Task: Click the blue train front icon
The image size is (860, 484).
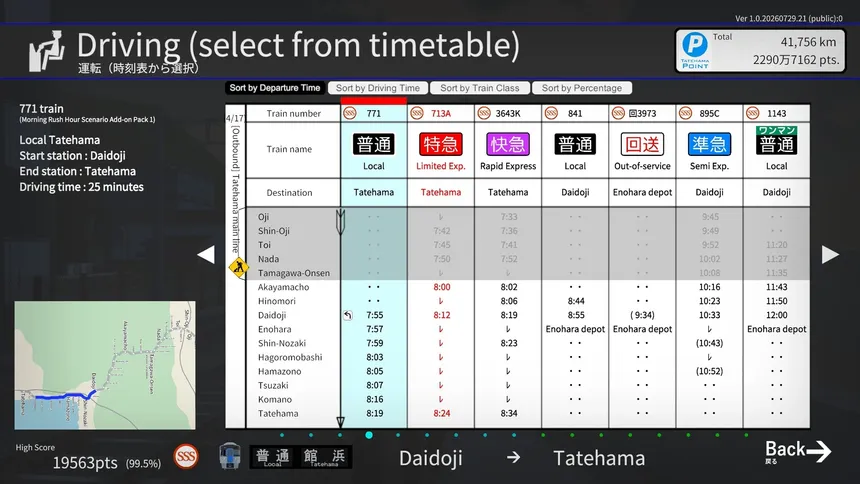Action: (x=230, y=456)
